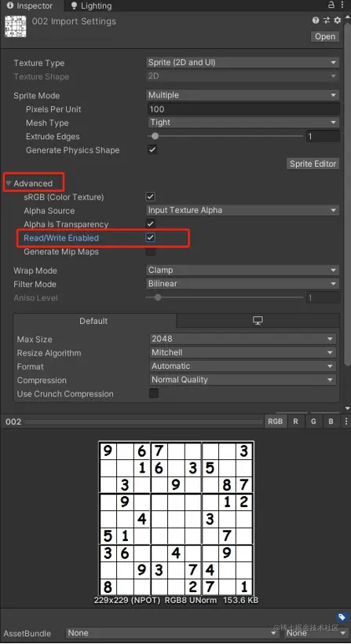Image resolution: width=351 pixels, height=644 pixels.
Task: Open the help icon beside Import Settings
Action: tap(316, 20)
